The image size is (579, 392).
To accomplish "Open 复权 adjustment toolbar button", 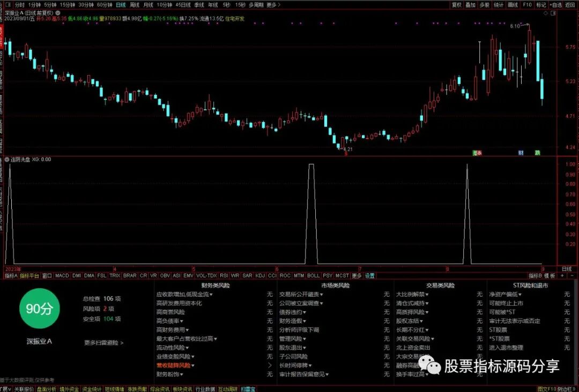I will pyautogui.click(x=457, y=5).
